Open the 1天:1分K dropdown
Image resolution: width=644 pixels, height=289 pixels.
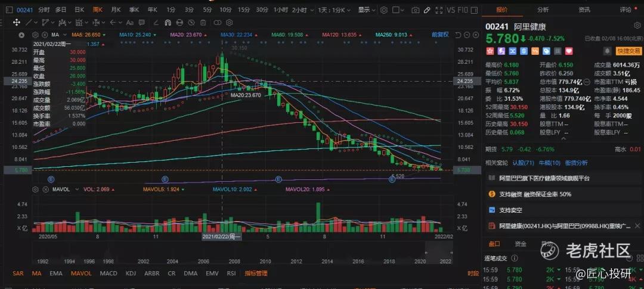click(x=336, y=10)
